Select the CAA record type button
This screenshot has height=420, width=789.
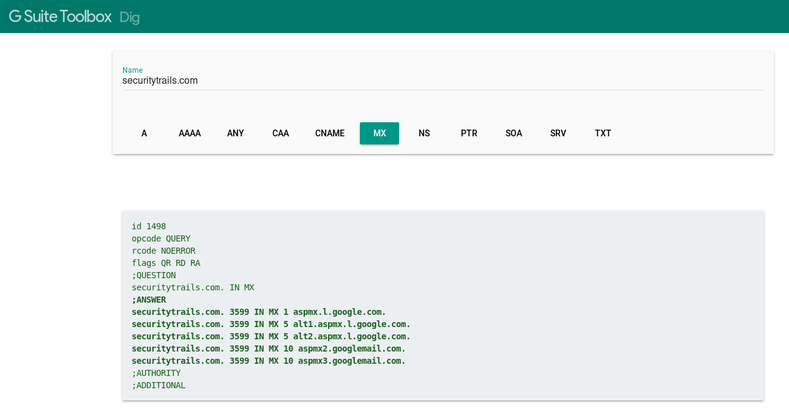tap(280, 133)
